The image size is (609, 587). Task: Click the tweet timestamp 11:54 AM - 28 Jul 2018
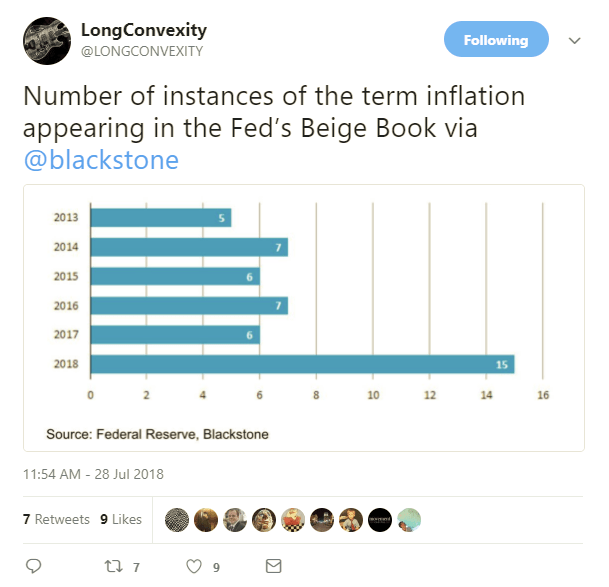pyautogui.click(x=94, y=474)
